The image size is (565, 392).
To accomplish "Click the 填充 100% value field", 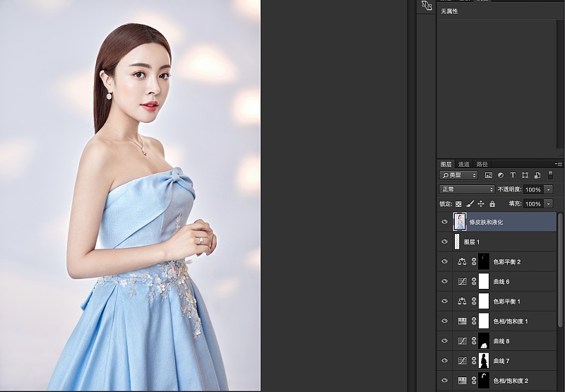I will click(x=534, y=204).
